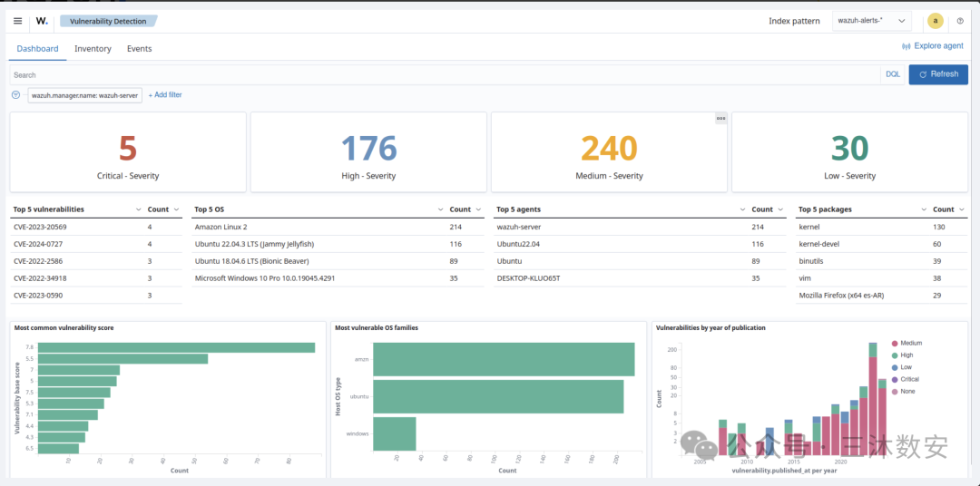Click binutils package row
The image size is (980, 486).
(881, 261)
